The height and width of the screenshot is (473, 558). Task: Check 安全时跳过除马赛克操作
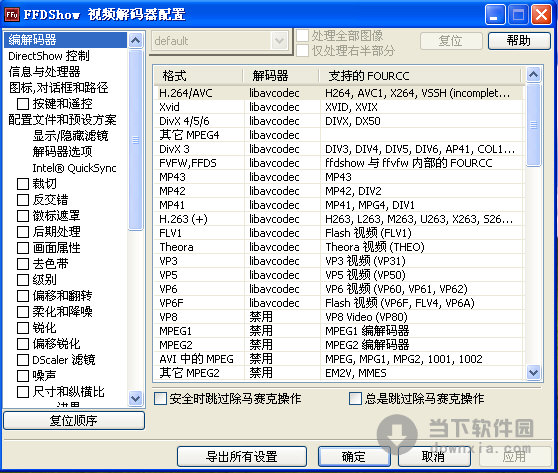(x=160, y=399)
